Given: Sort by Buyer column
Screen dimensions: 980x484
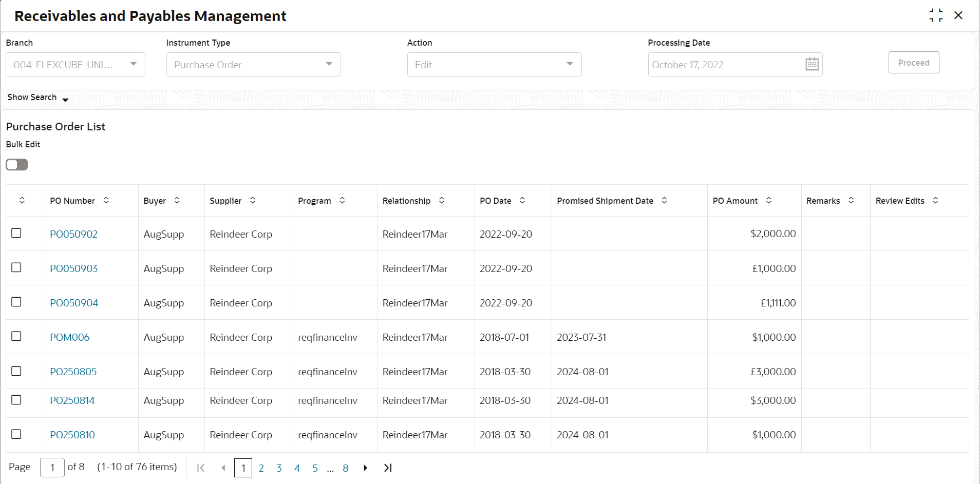Looking at the screenshot, I should click(177, 200).
